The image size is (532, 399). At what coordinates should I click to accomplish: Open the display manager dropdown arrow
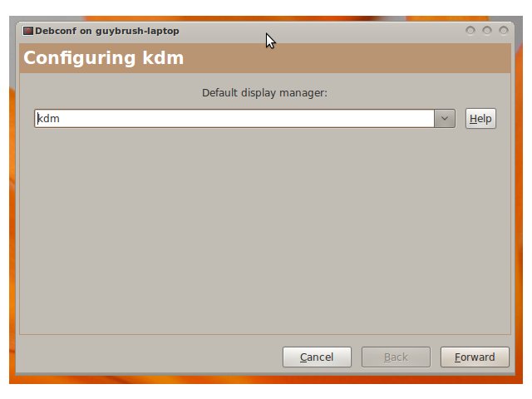click(445, 118)
